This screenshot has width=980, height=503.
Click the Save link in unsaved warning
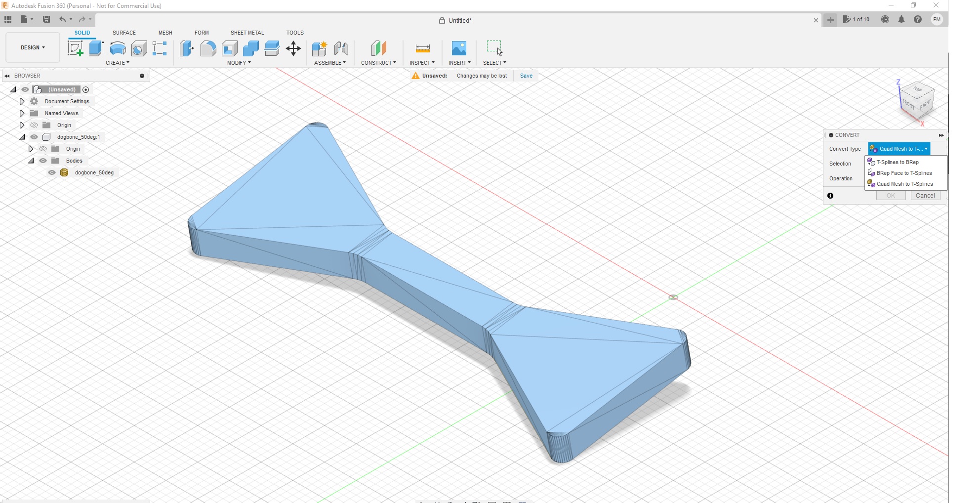[526, 76]
